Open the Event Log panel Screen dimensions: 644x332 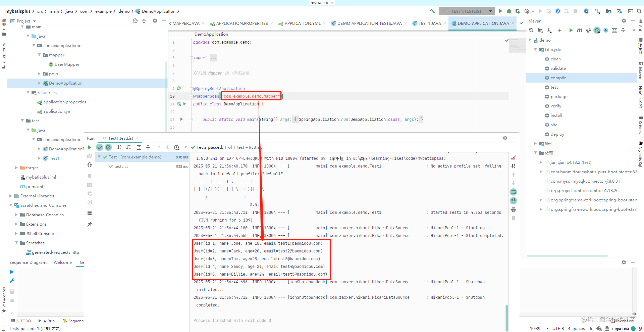click(x=625, y=320)
